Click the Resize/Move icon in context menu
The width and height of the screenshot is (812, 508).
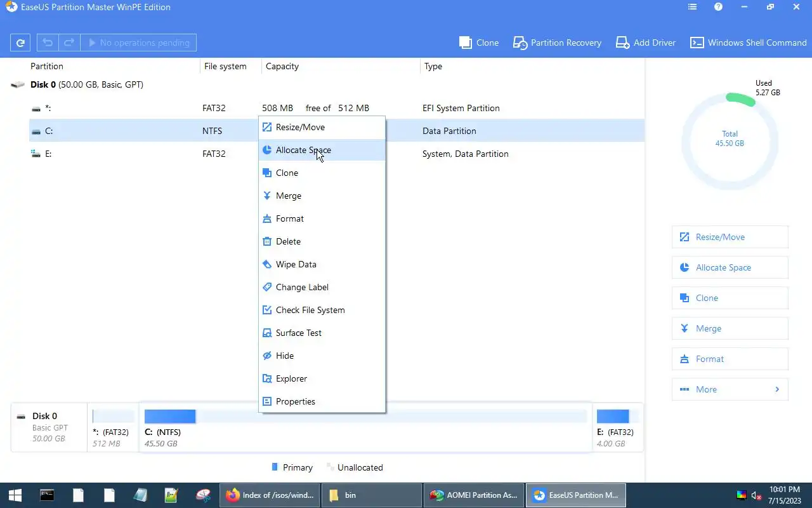(267, 127)
